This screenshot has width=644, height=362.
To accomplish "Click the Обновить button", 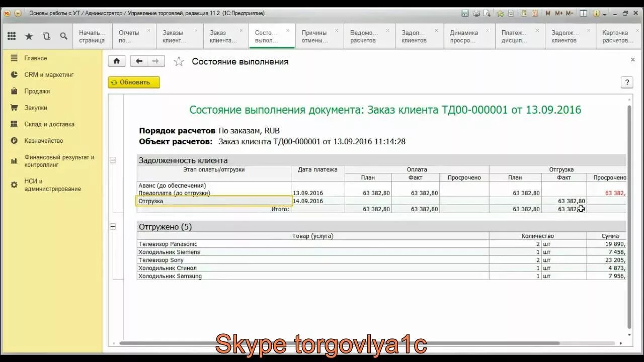I will pyautogui.click(x=134, y=82).
